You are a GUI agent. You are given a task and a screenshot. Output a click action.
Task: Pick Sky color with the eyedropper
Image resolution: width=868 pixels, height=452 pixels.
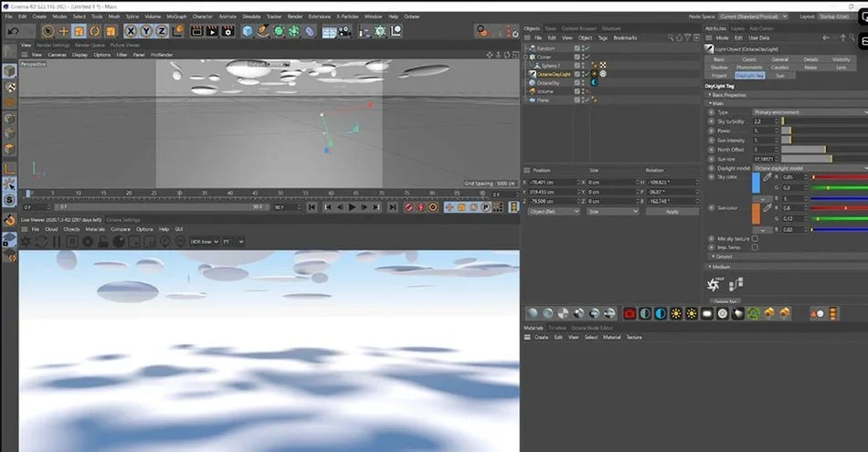pyautogui.click(x=767, y=177)
